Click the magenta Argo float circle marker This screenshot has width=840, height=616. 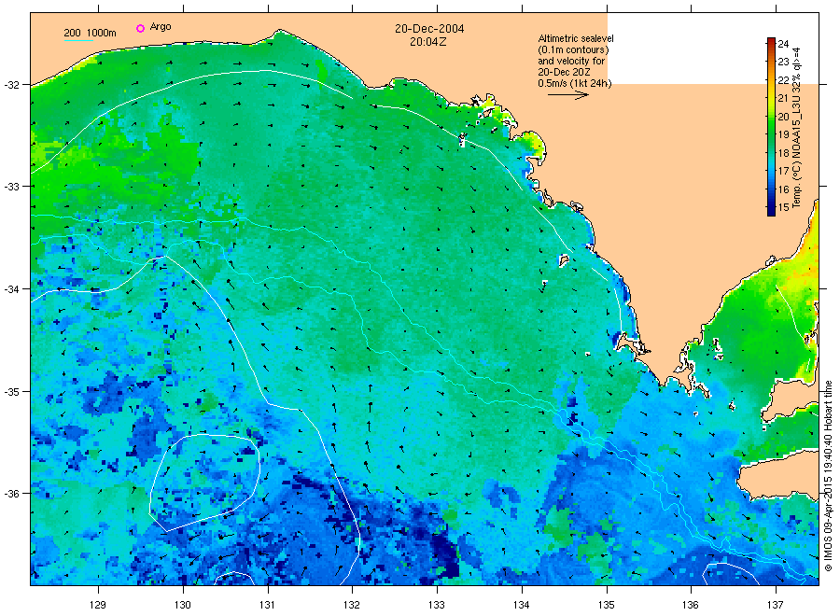pyautogui.click(x=140, y=28)
